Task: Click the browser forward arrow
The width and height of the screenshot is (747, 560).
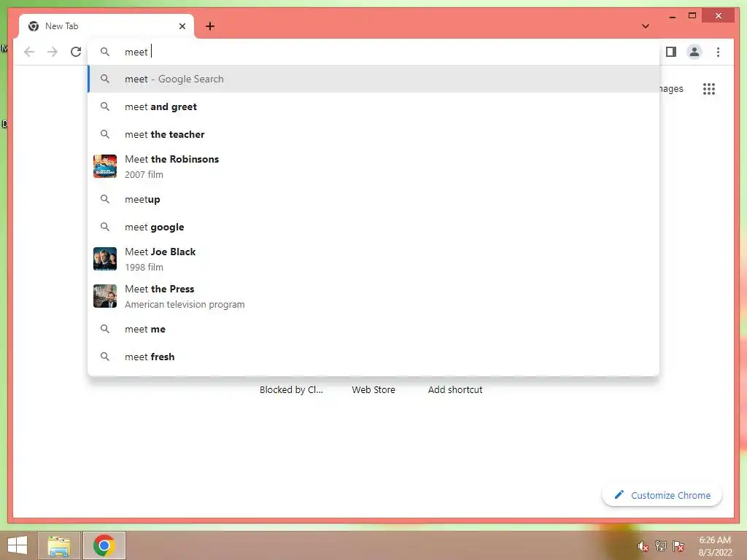Action: point(53,52)
